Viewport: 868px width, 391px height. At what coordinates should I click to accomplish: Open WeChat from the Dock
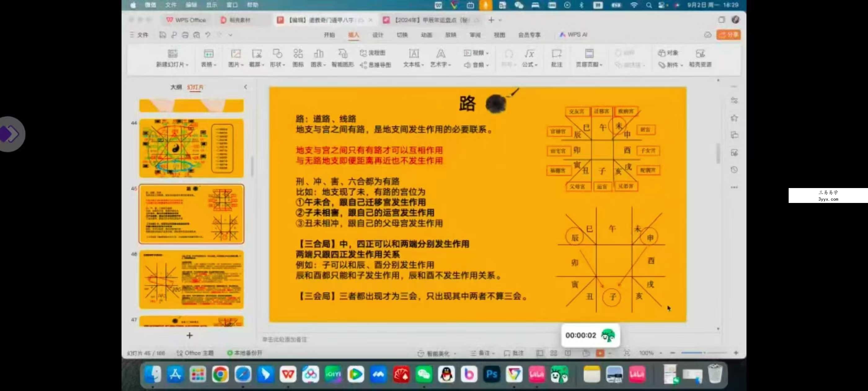pos(423,374)
